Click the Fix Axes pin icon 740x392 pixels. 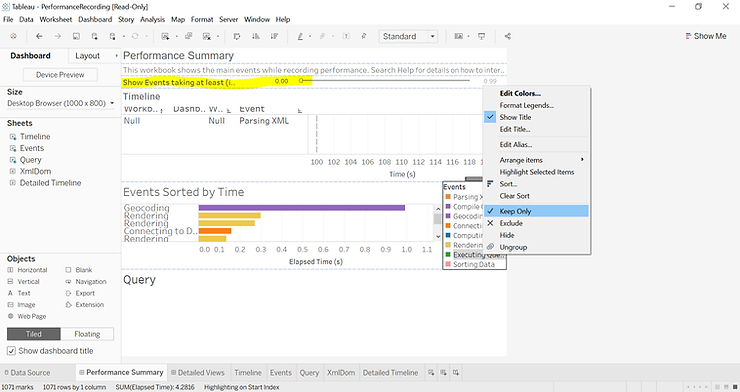(364, 36)
